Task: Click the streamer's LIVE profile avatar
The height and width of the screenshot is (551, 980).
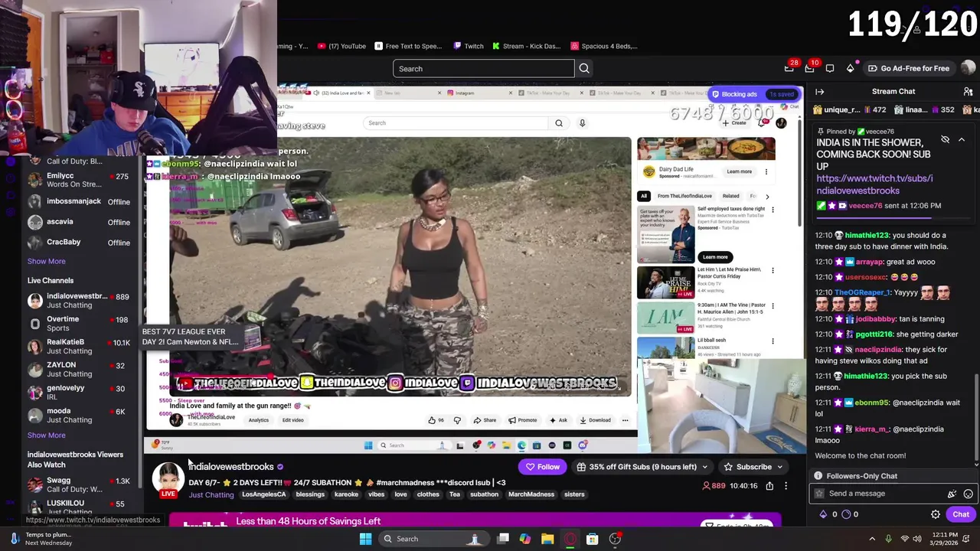Action: pos(168,481)
